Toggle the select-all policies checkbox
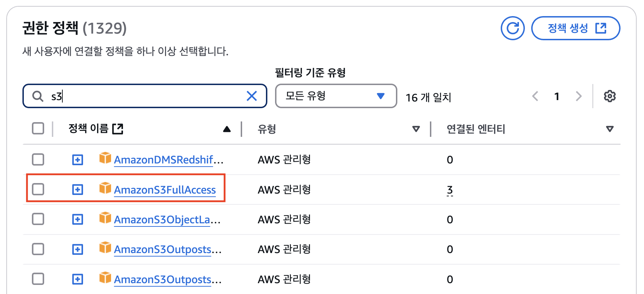 [x=38, y=128]
